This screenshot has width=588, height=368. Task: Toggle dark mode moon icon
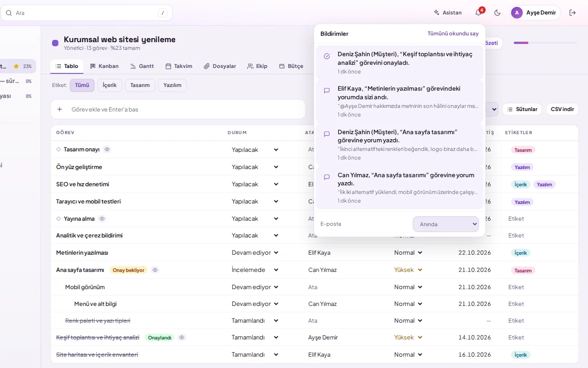coord(497,13)
